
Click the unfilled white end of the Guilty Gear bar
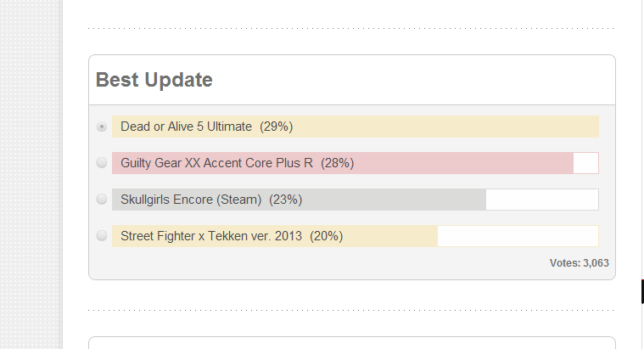[x=585, y=163]
